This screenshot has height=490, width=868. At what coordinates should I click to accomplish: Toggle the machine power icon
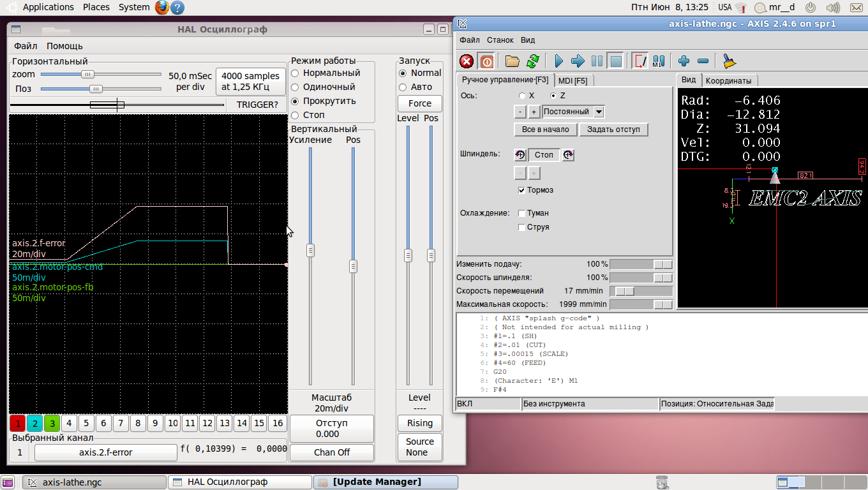point(486,61)
